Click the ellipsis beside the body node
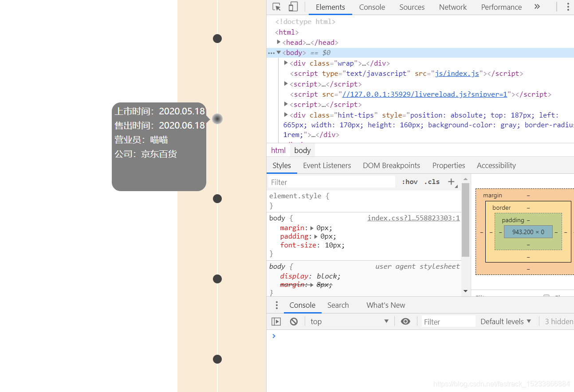The image size is (574, 392). tap(271, 53)
